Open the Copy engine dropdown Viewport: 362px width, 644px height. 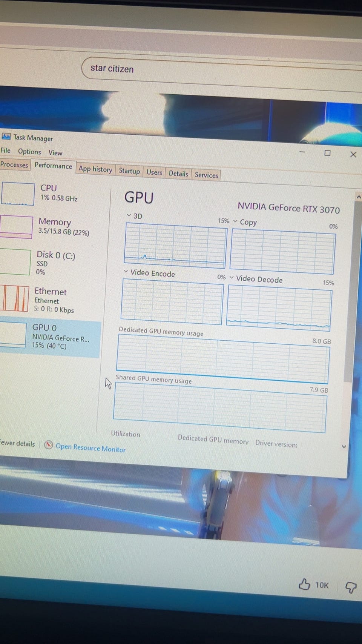[x=235, y=221]
